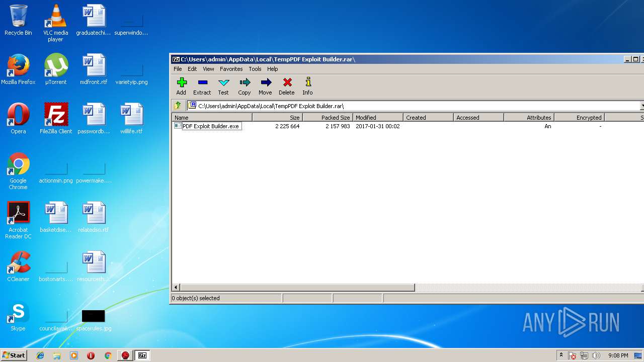The height and width of the screenshot is (362, 644).
Task: Sort by Modified column header
Action: click(378, 118)
